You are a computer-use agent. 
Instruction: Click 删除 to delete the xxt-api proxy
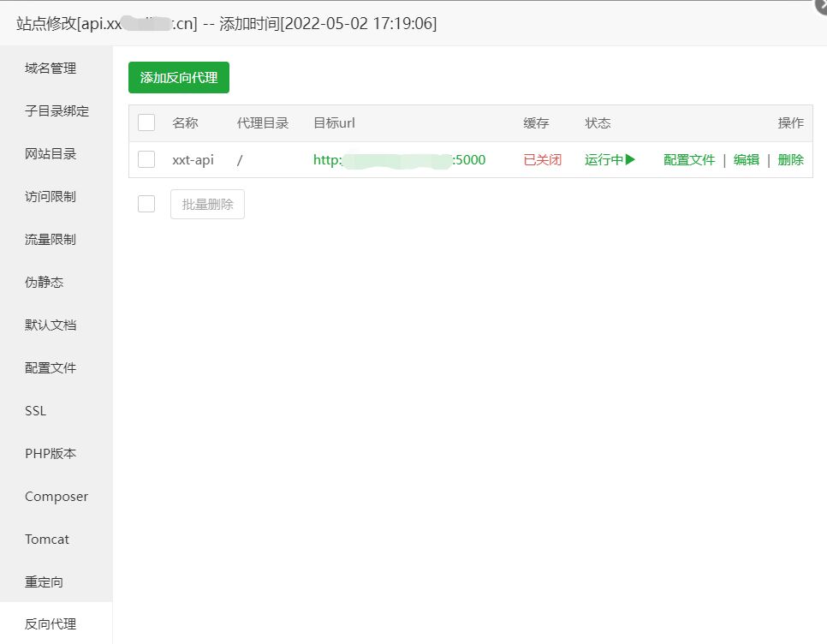pos(790,159)
